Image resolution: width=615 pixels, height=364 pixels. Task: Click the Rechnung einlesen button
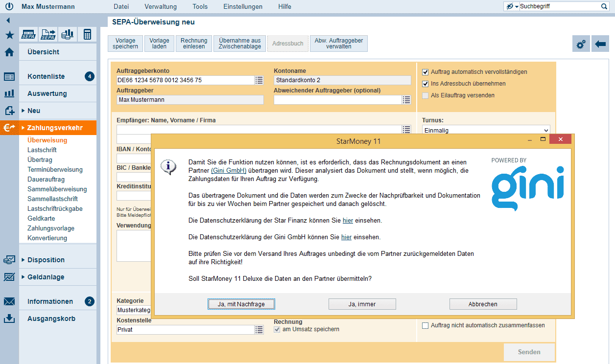pos(194,44)
